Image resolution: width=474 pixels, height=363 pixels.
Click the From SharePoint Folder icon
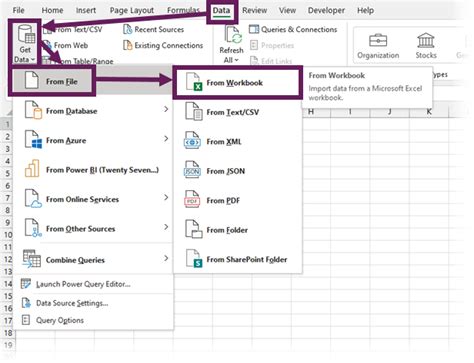(194, 259)
